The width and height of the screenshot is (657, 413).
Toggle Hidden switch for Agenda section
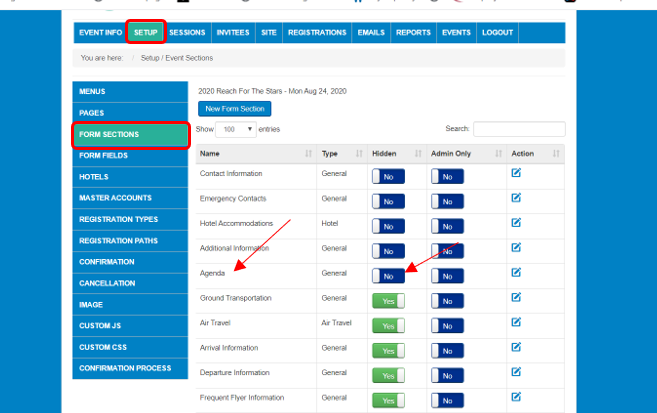388,276
